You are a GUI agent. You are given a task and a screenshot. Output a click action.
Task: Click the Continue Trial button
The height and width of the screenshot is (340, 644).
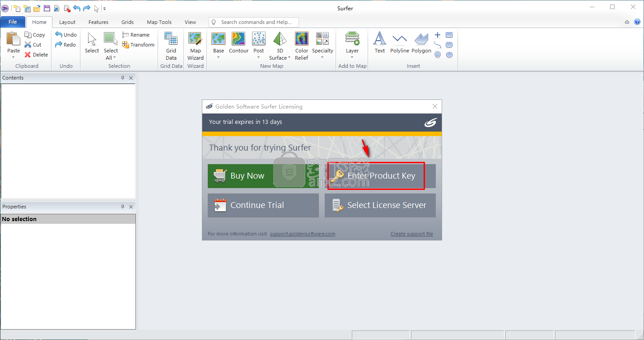pyautogui.click(x=263, y=205)
